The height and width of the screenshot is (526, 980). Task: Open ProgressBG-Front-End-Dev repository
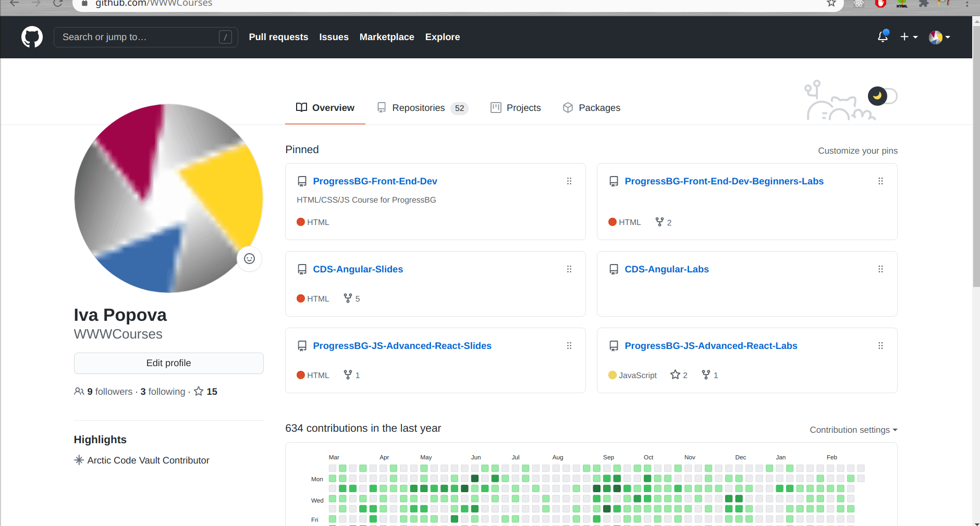tap(375, 181)
